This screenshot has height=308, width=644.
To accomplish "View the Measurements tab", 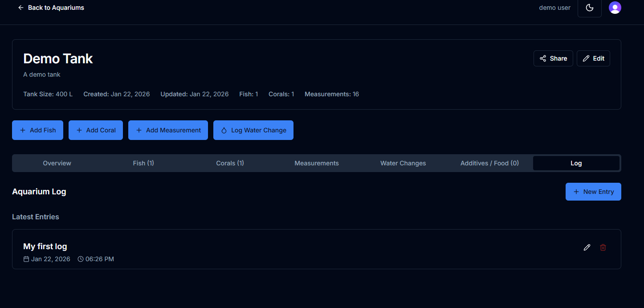I will [316, 163].
